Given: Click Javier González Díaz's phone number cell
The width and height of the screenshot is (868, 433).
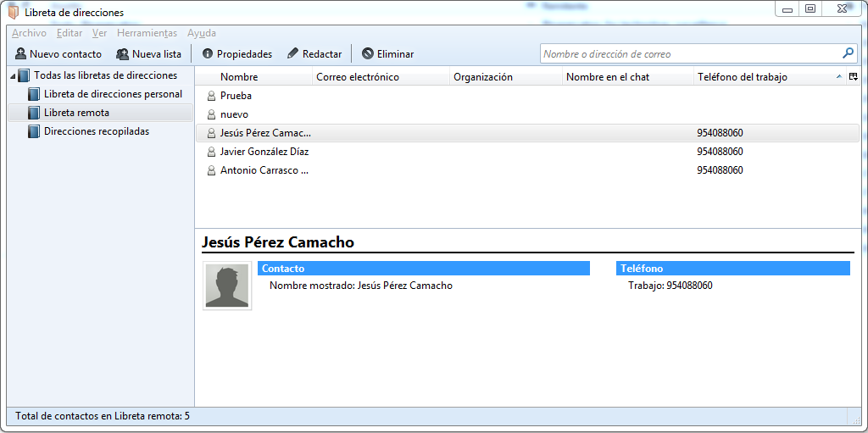Looking at the screenshot, I should [x=720, y=152].
